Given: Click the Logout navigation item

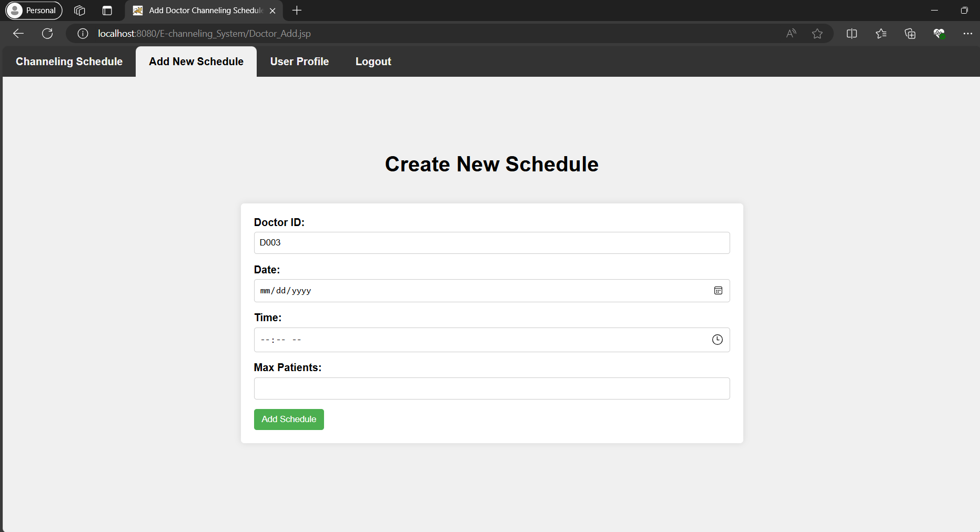Looking at the screenshot, I should click(373, 62).
